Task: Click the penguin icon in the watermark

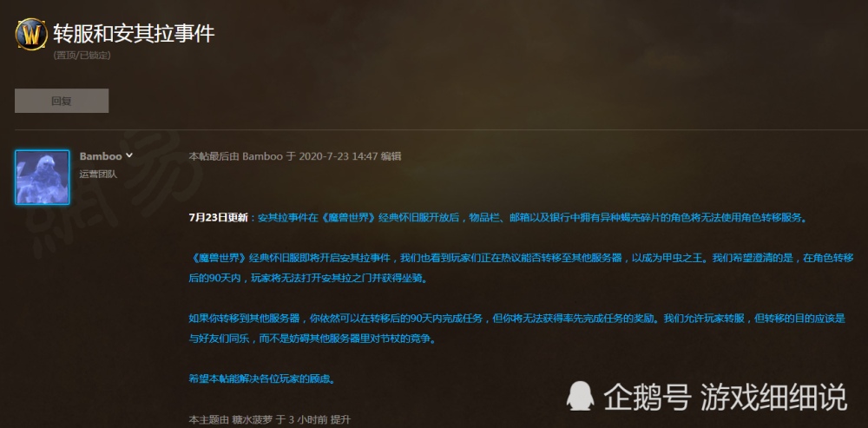Action: [x=580, y=396]
